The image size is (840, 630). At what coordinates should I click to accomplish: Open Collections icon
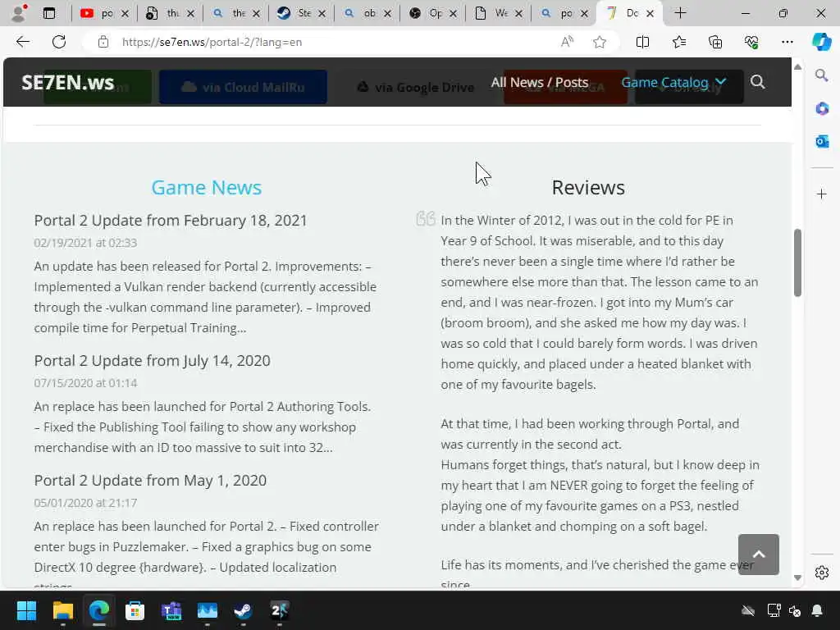pos(715,42)
